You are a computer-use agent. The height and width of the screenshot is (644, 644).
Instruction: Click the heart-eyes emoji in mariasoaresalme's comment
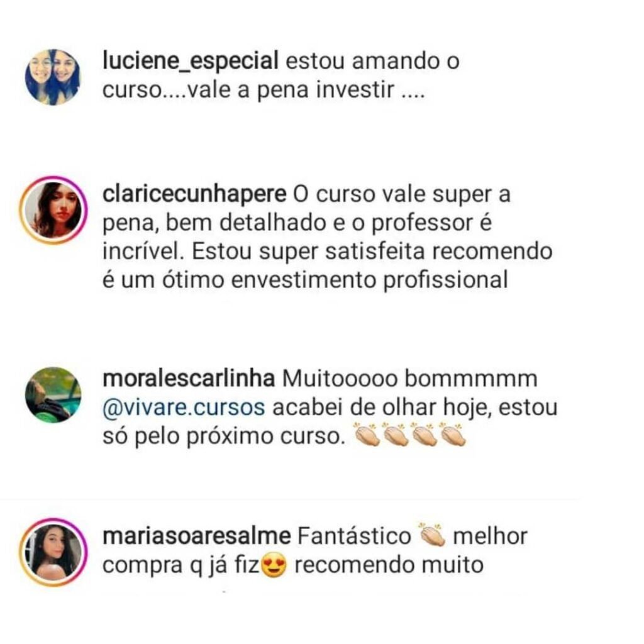[274, 565]
